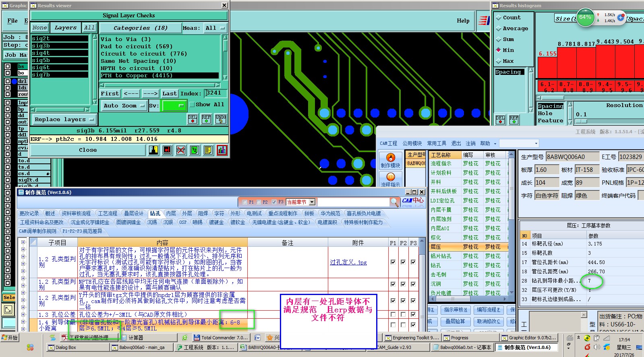Click the REF icon in Results viewer

coord(206,119)
